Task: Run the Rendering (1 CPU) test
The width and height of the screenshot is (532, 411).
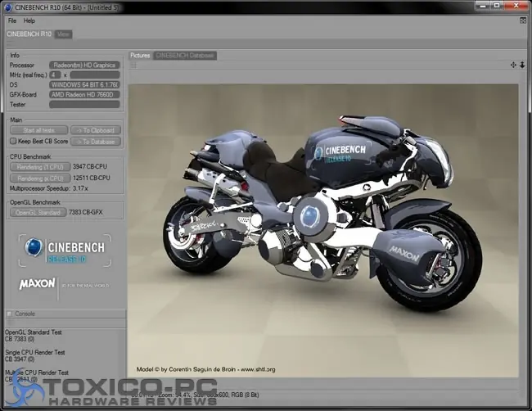Action: point(40,167)
